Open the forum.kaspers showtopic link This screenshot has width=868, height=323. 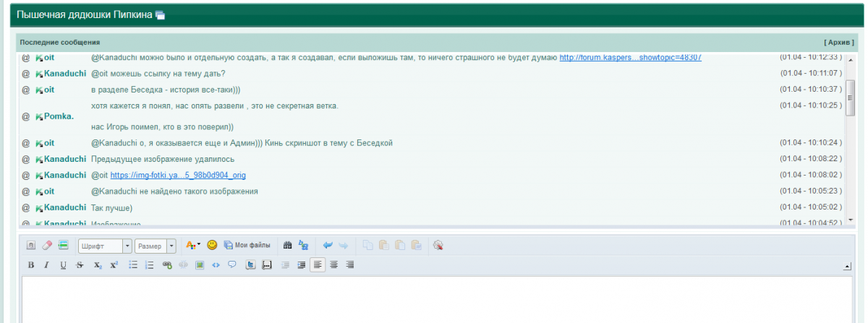point(631,57)
